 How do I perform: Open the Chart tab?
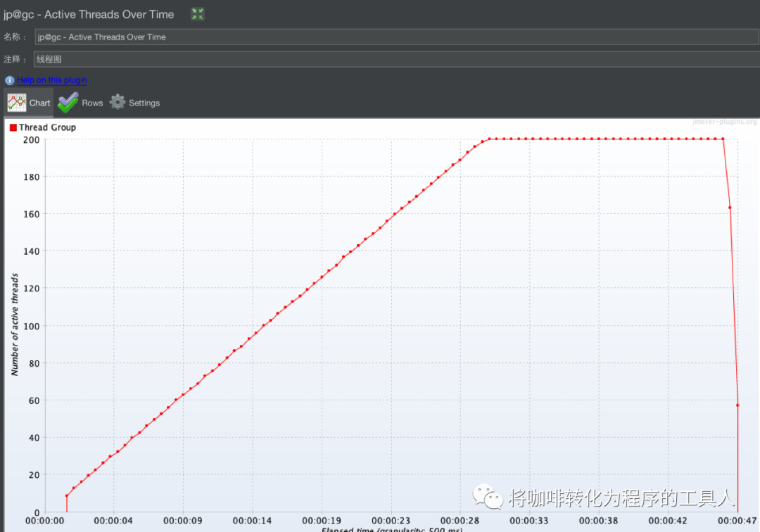(x=29, y=103)
